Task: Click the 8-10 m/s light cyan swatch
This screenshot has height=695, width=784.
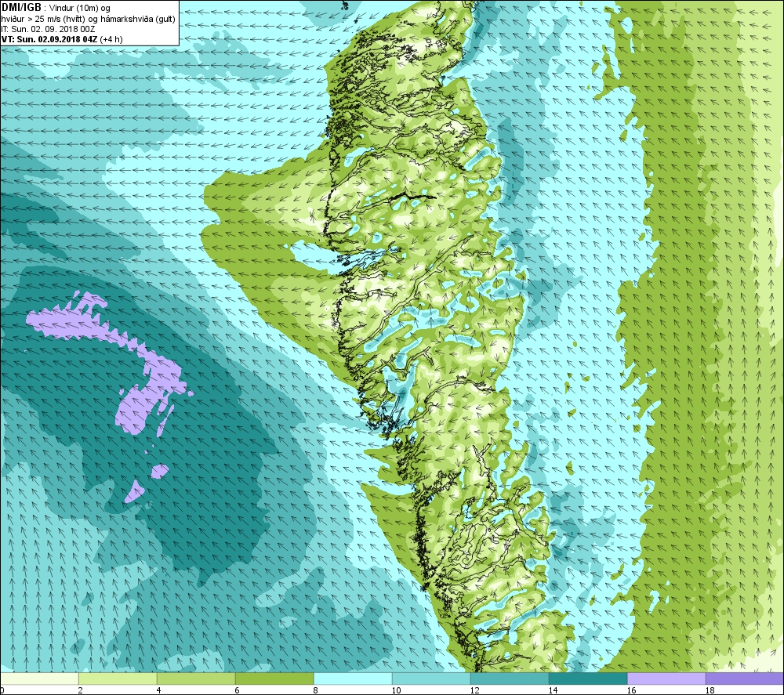Action: pyautogui.click(x=353, y=679)
